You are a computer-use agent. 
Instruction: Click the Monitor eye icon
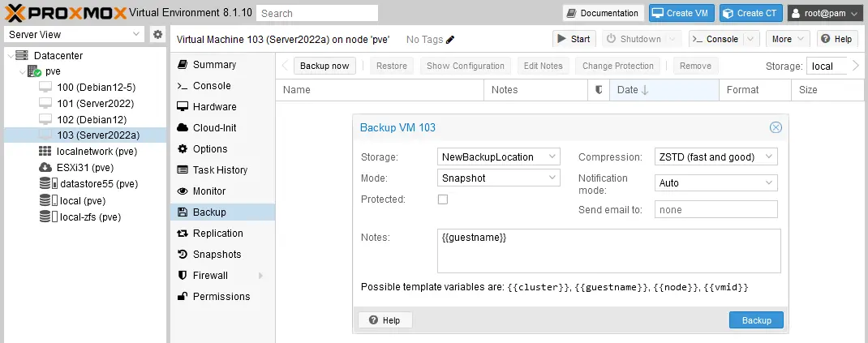coord(183,191)
